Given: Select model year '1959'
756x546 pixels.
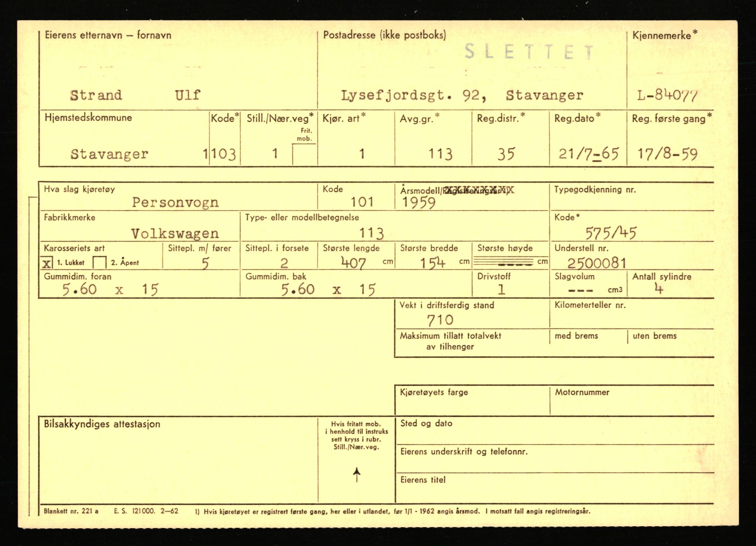Looking at the screenshot, I should pyautogui.click(x=419, y=202).
